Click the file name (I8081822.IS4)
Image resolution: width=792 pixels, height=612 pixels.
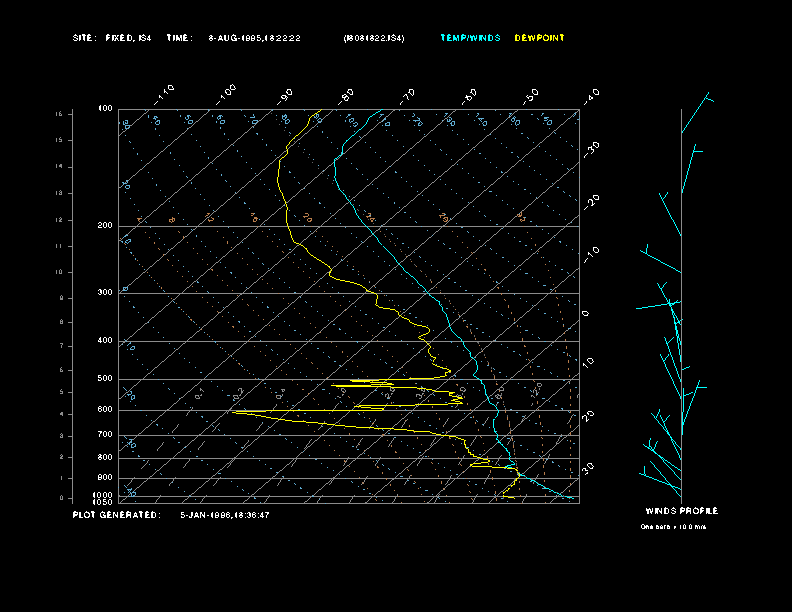coord(374,38)
